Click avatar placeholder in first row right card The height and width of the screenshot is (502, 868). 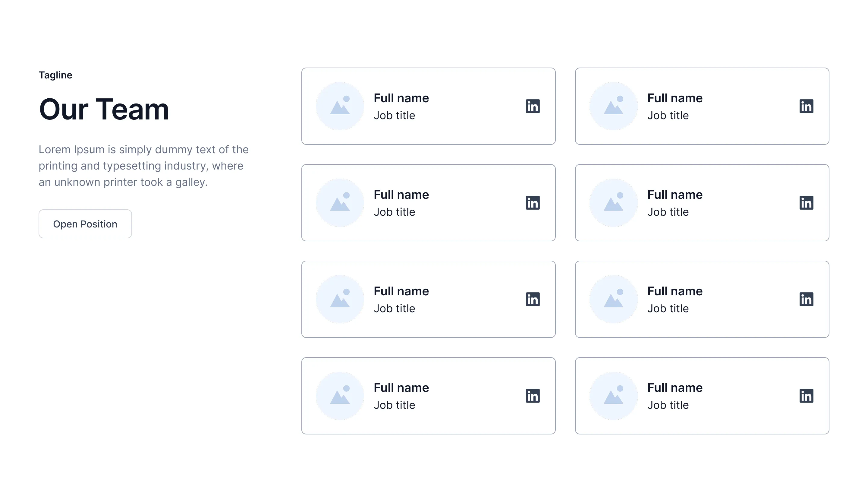click(613, 106)
